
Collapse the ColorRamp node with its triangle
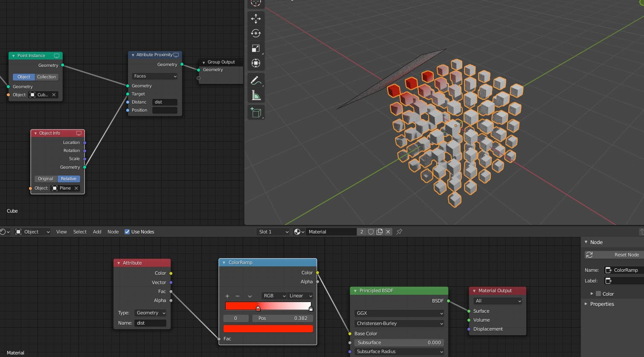(x=224, y=262)
